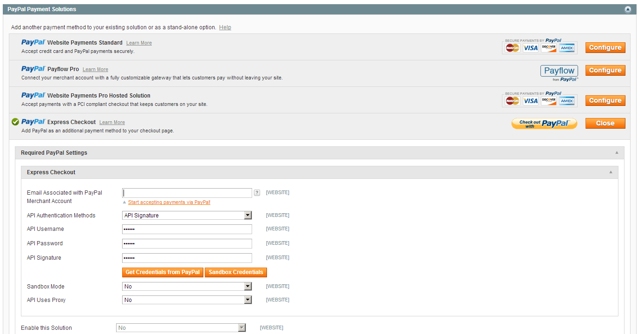Collapse the Required PayPal Settings panel

pos(617,153)
